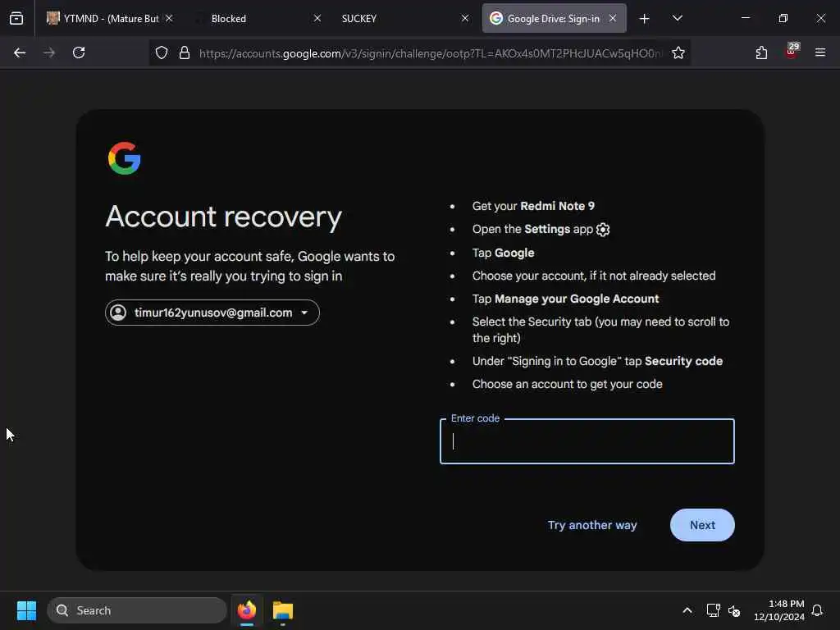The width and height of the screenshot is (840, 630).
Task: Click the taskbar Search box
Action: tap(137, 610)
